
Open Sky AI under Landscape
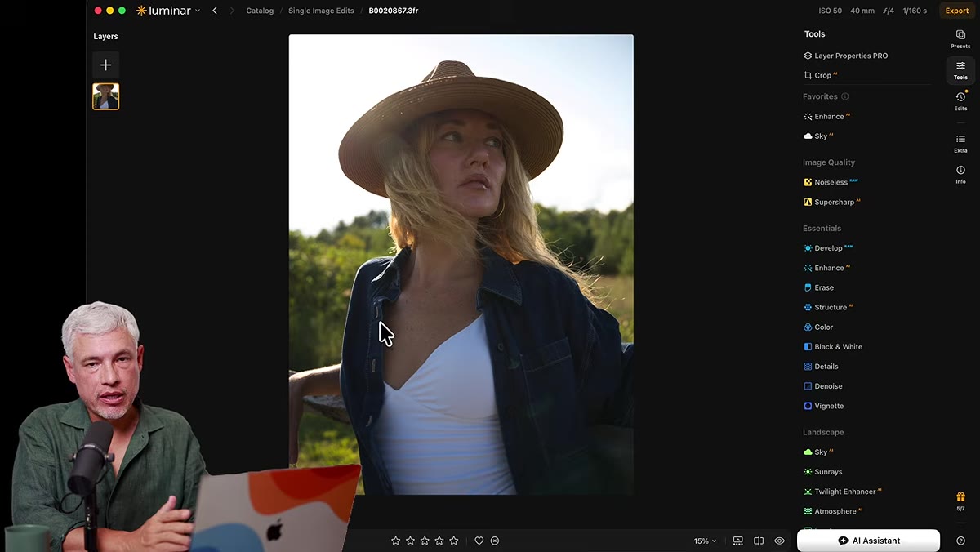tap(818, 452)
